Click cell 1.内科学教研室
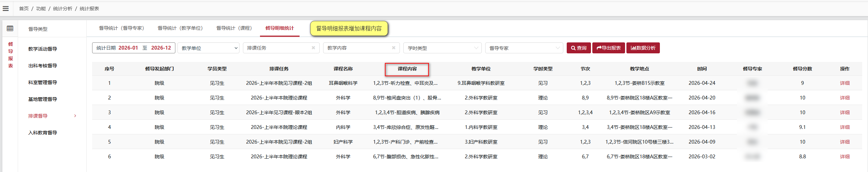 click(481, 127)
